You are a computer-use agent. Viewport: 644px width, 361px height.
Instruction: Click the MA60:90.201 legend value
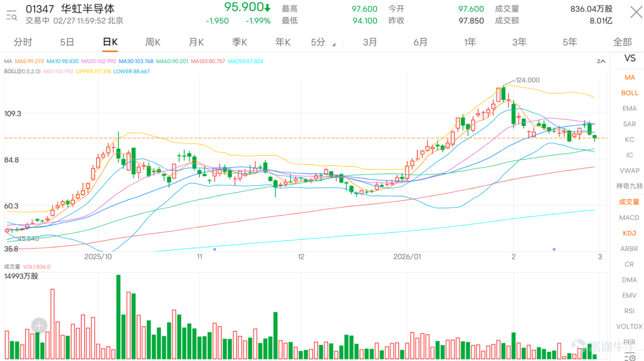pyautogui.click(x=172, y=61)
